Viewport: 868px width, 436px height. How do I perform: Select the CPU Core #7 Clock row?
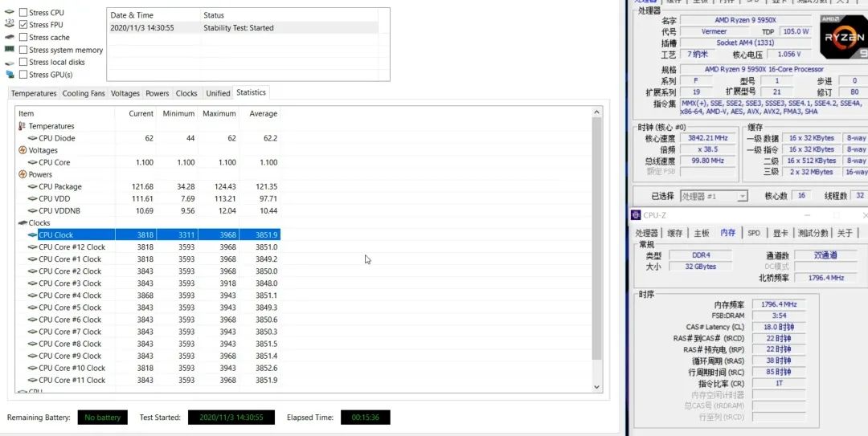tap(149, 332)
